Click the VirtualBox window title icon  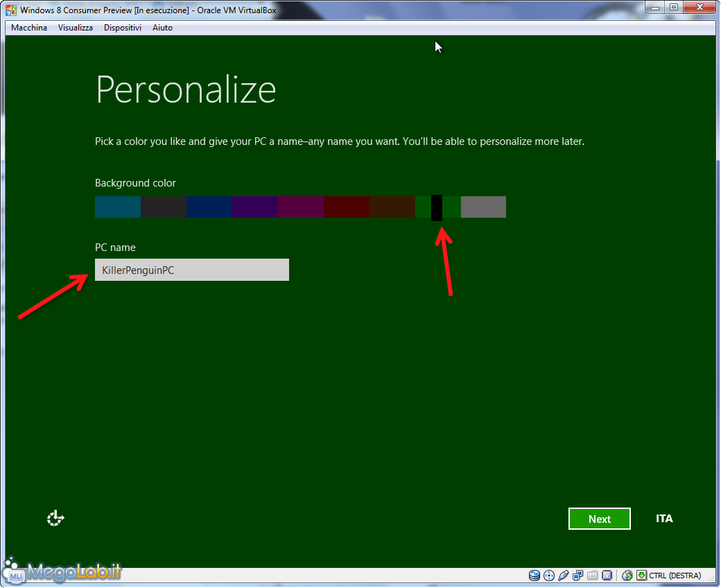pyautogui.click(x=12, y=10)
